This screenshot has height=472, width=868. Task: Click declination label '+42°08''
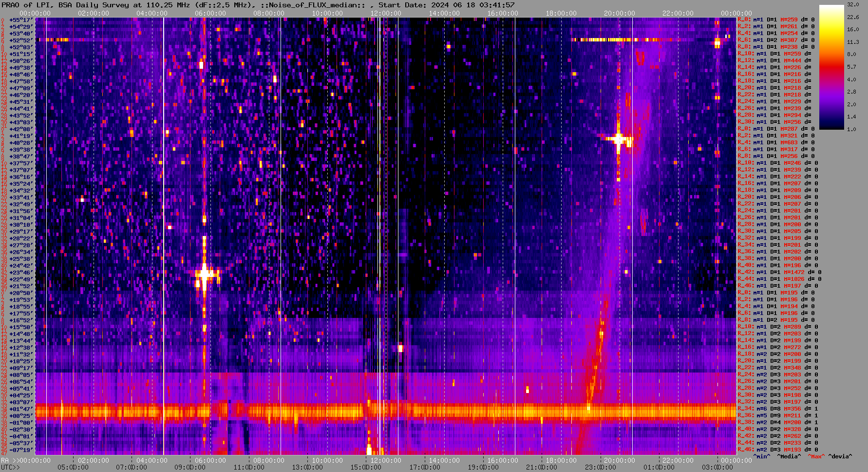(21, 129)
